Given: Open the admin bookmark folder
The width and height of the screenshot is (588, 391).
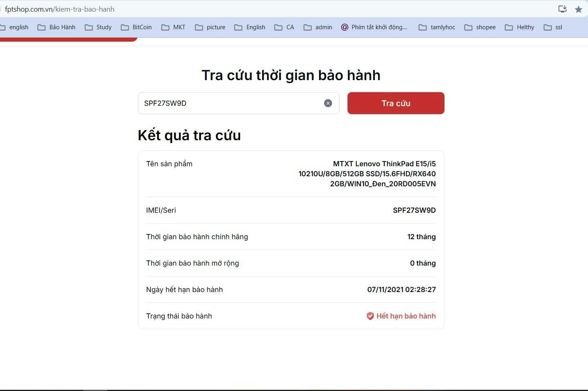Looking at the screenshot, I should point(318,27).
